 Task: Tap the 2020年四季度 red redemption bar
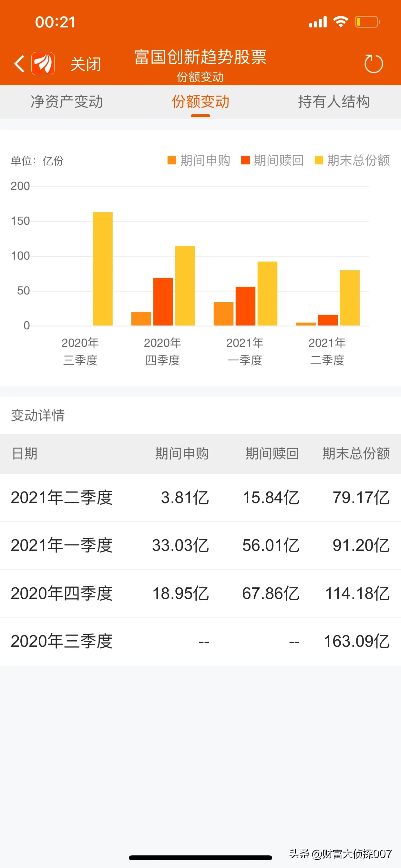pyautogui.click(x=163, y=302)
